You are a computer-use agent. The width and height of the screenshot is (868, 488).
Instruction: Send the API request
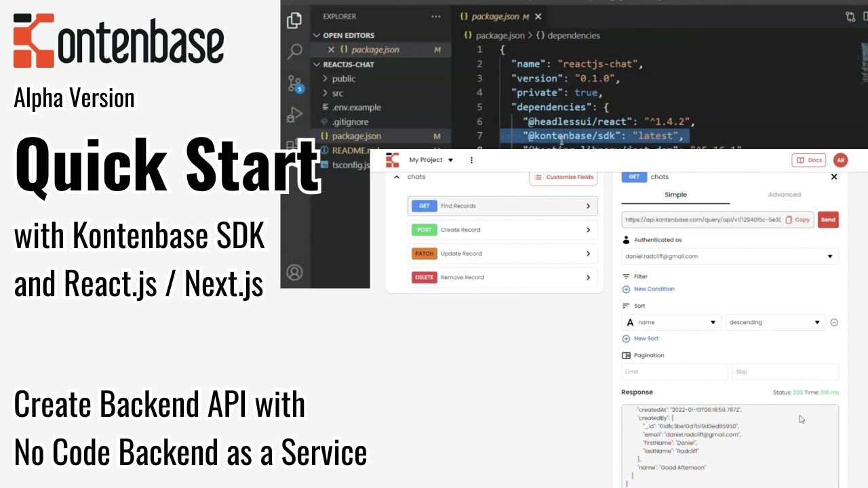pyautogui.click(x=828, y=220)
